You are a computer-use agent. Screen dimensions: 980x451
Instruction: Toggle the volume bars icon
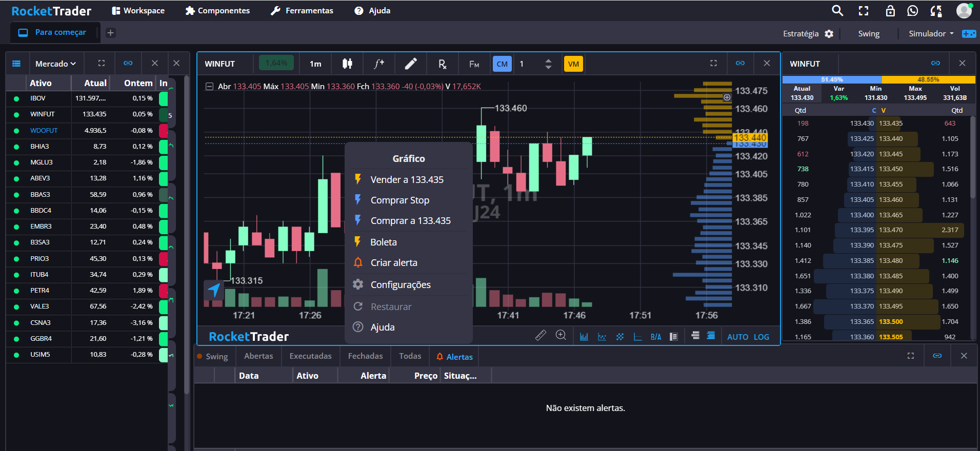[x=584, y=337]
